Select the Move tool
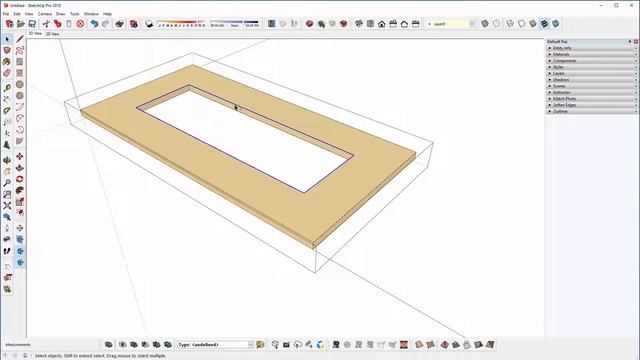Screen dimensions: 640x360 [20, 157]
